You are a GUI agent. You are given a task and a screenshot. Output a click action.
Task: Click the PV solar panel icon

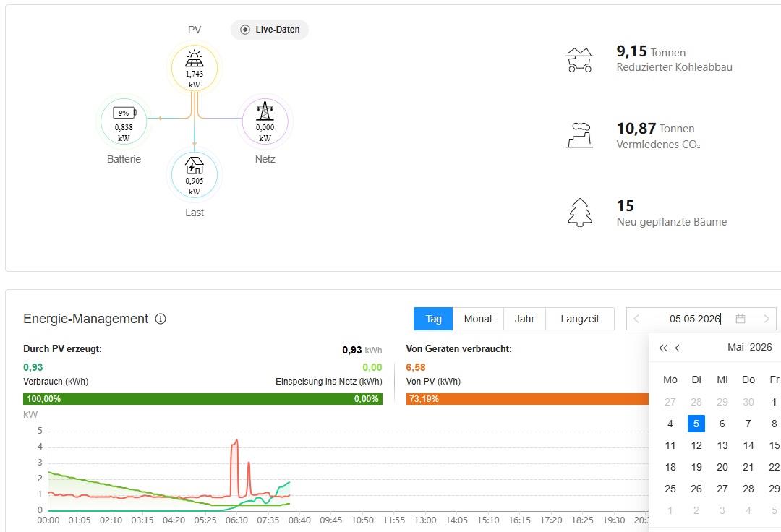[x=195, y=59]
